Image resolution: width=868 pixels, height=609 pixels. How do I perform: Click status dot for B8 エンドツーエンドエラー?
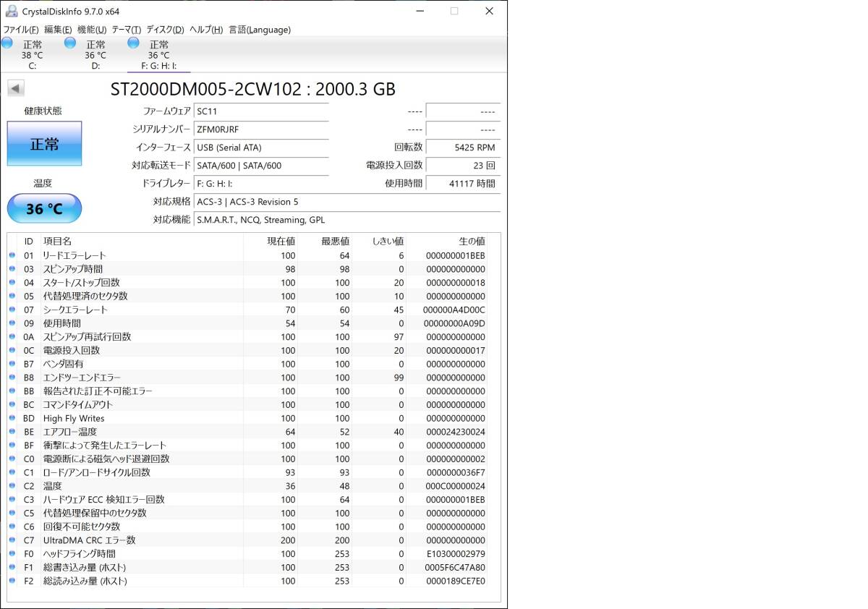[x=12, y=378]
